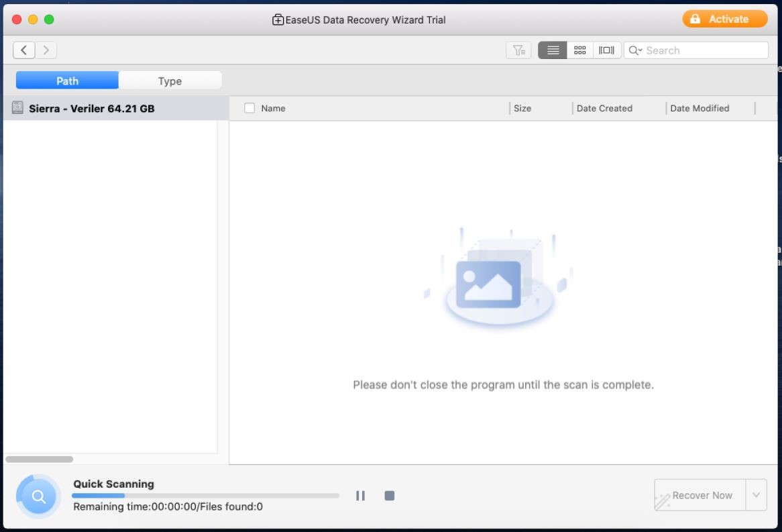Switch to list view
The image size is (782, 532).
[553, 50]
